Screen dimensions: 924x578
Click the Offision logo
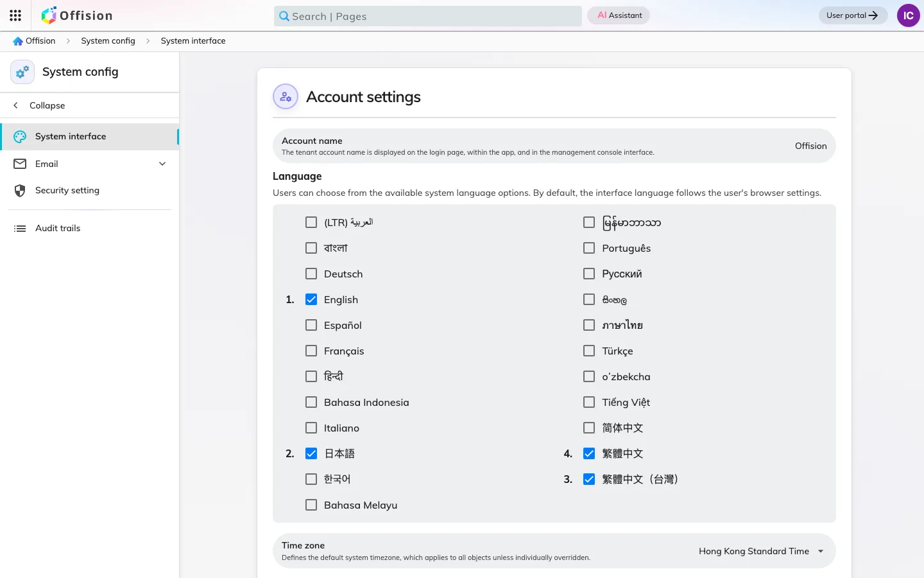pyautogui.click(x=77, y=15)
